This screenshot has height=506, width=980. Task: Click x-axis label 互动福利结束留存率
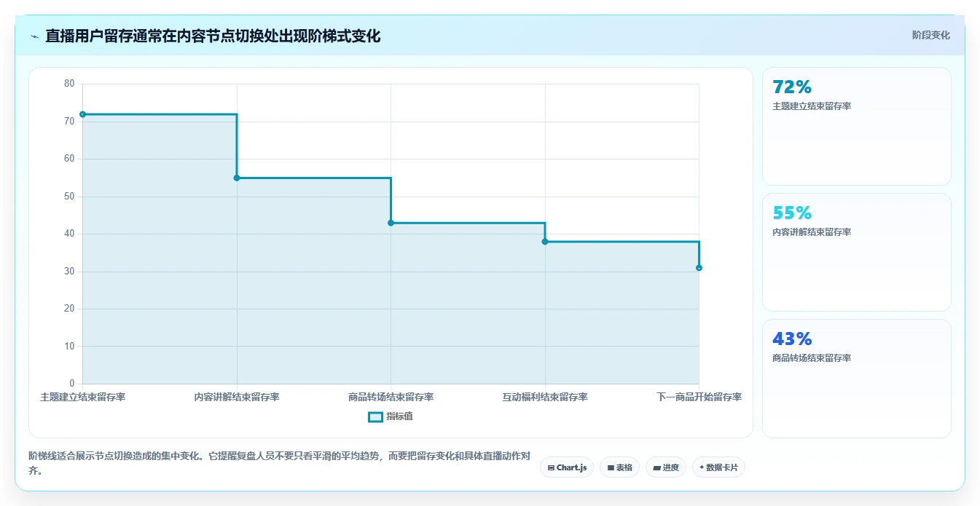click(x=545, y=398)
